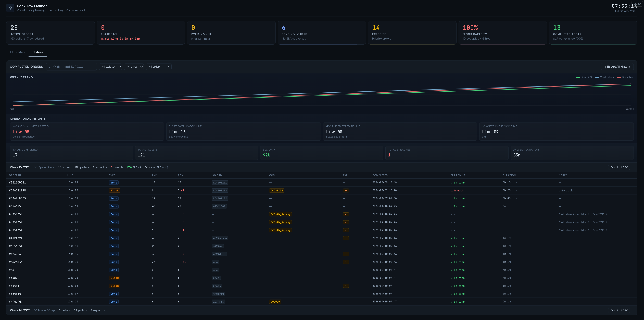644x320 pixels.
Task: Click the CCC-8812 badge in the CCC column
Action: [x=277, y=190]
